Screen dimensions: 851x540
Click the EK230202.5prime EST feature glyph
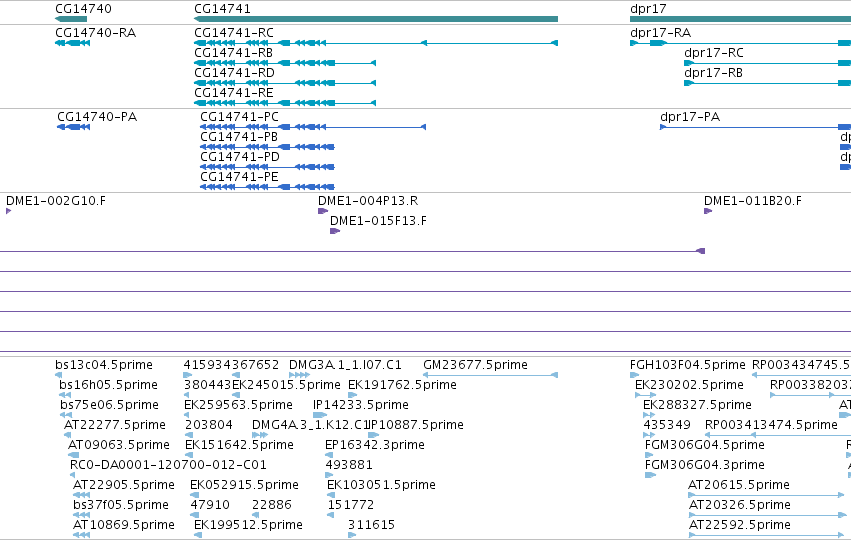tap(645, 395)
